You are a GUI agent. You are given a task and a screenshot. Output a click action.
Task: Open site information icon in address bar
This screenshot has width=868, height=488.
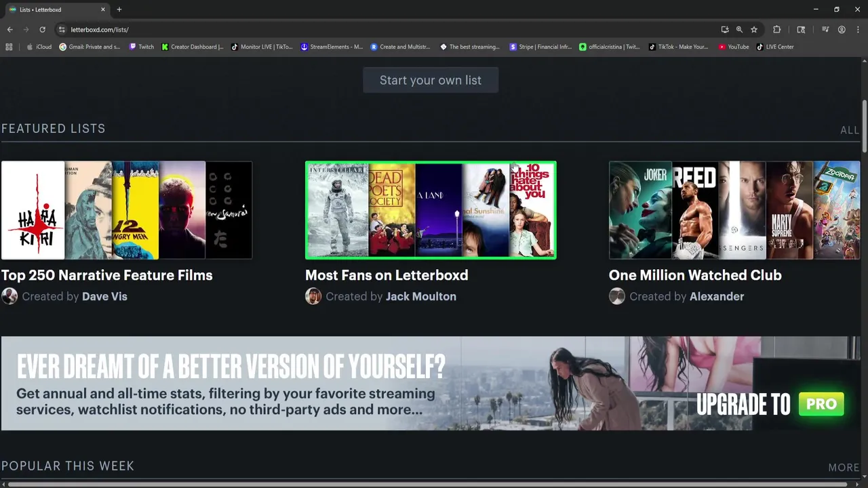pyautogui.click(x=62, y=30)
